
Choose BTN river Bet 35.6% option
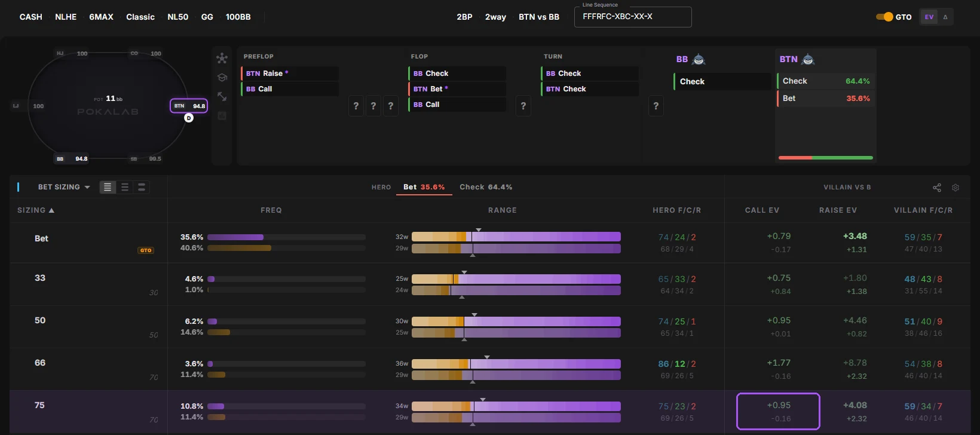tap(826, 99)
